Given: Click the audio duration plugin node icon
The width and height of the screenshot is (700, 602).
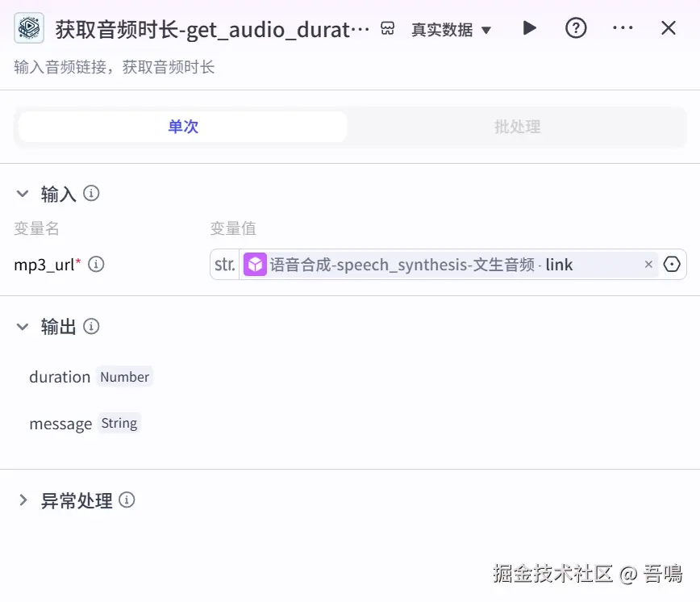Looking at the screenshot, I should 29,28.
